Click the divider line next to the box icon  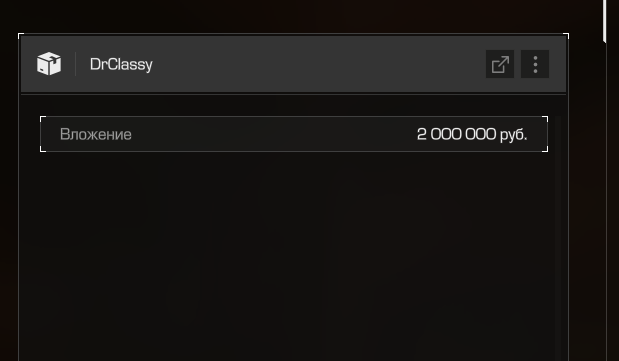(x=75, y=64)
